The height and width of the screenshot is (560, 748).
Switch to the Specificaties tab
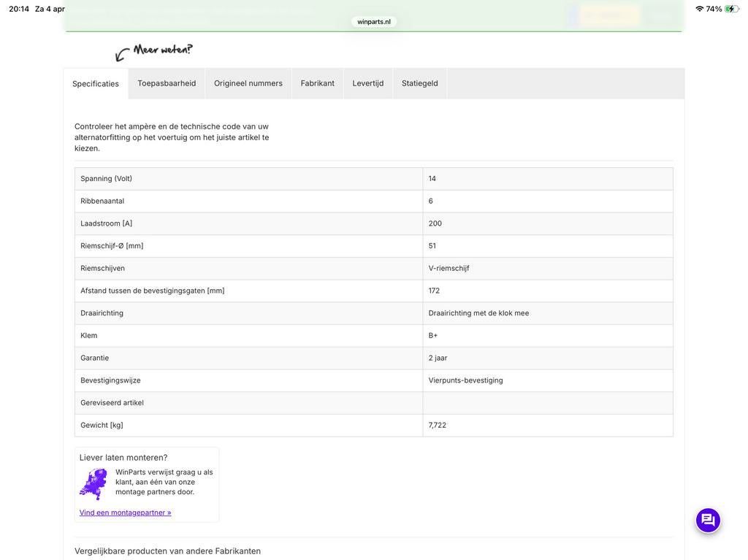coord(96,84)
